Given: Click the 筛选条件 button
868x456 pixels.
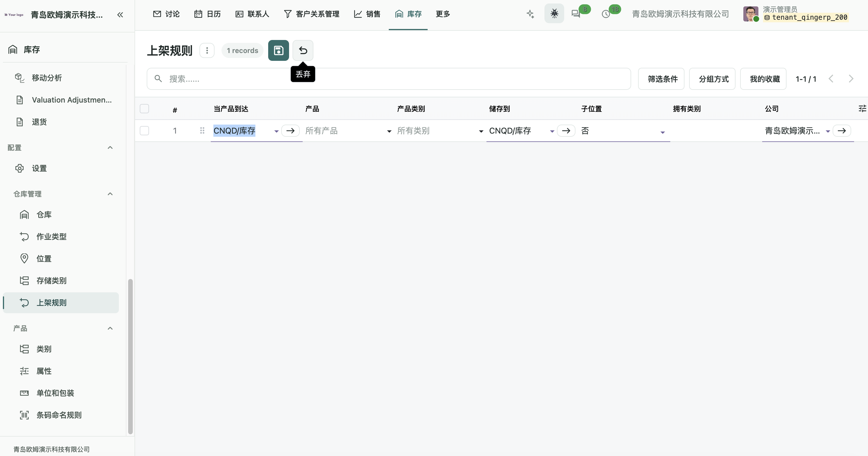Looking at the screenshot, I should (661, 79).
